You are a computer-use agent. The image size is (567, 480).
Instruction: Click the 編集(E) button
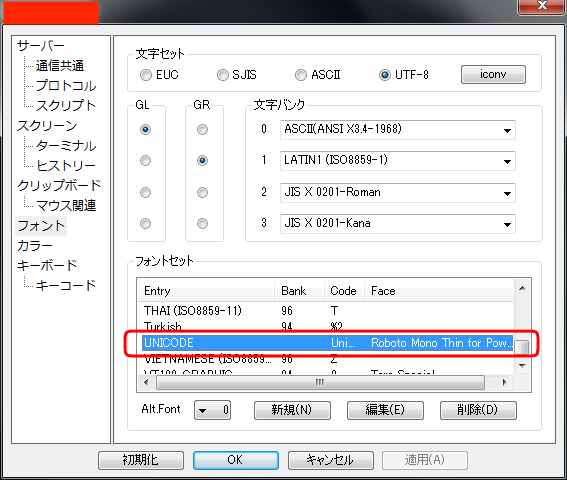pos(385,410)
